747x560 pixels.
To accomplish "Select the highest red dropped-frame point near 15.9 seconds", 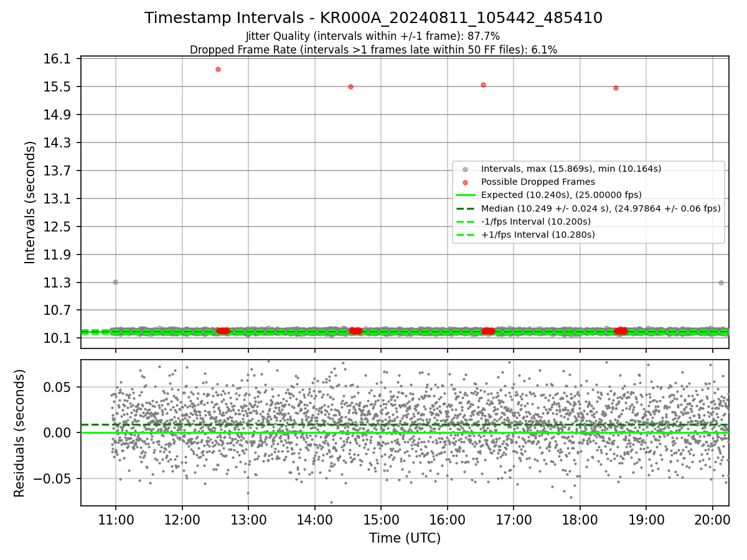I will (218, 69).
